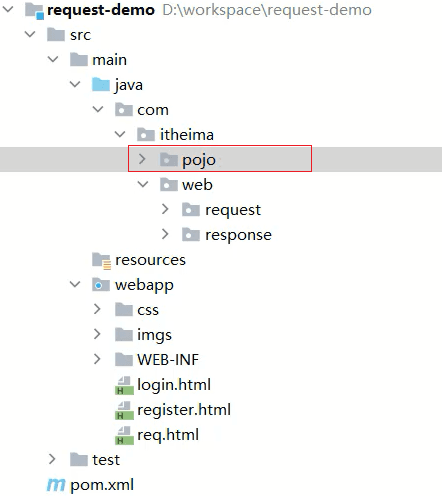Expand the pojo package
The height and width of the screenshot is (496, 442).
tap(142, 159)
